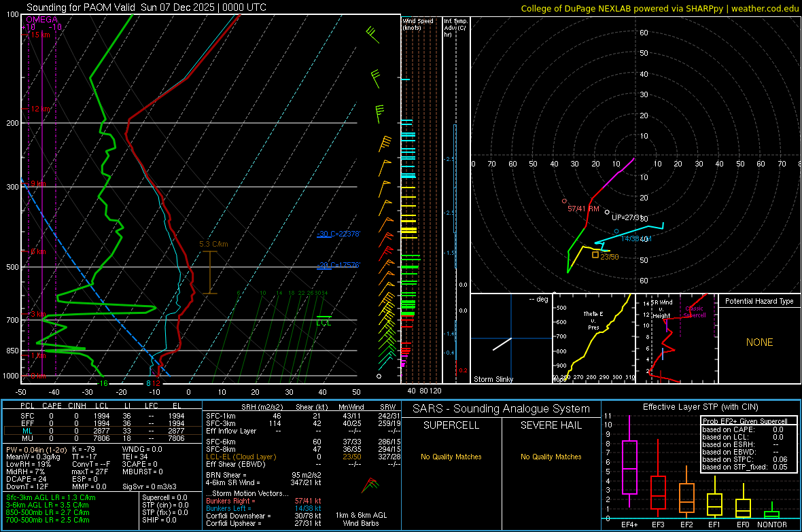Click the maxT = 27F value
This screenshot has height=532, width=802.
[x=90, y=472]
